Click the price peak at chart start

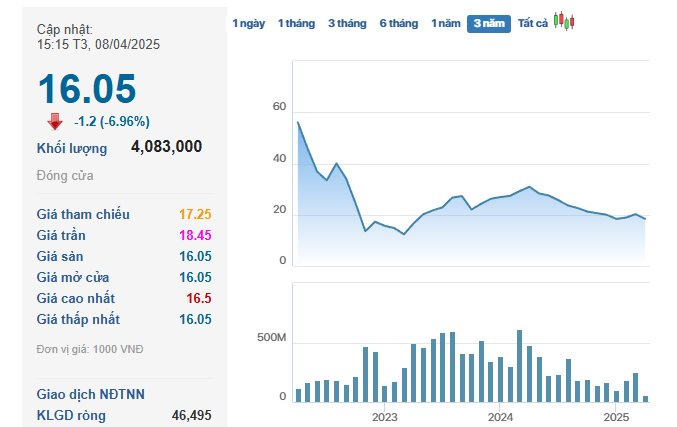298,123
